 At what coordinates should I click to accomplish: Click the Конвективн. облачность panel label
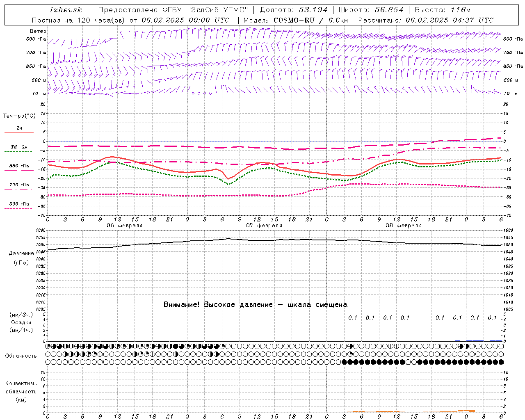click(21, 388)
